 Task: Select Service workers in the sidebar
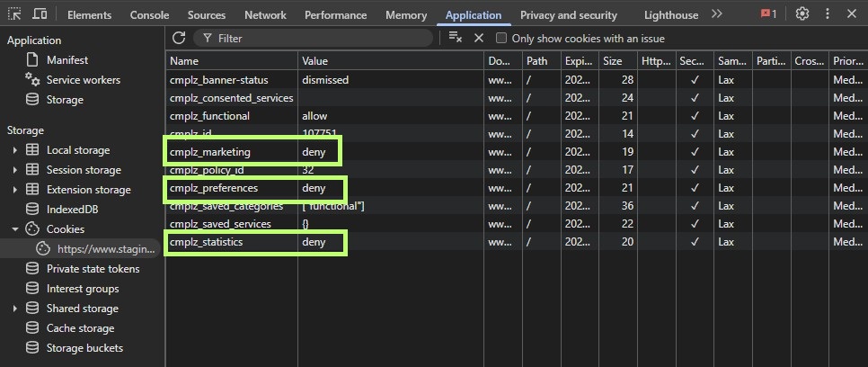(83, 80)
